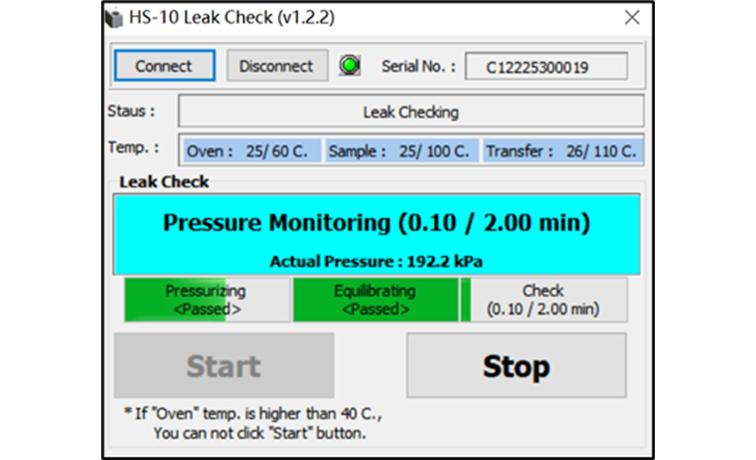The width and height of the screenshot is (756, 460).
Task: Click the Disconnect button
Action: point(277,66)
